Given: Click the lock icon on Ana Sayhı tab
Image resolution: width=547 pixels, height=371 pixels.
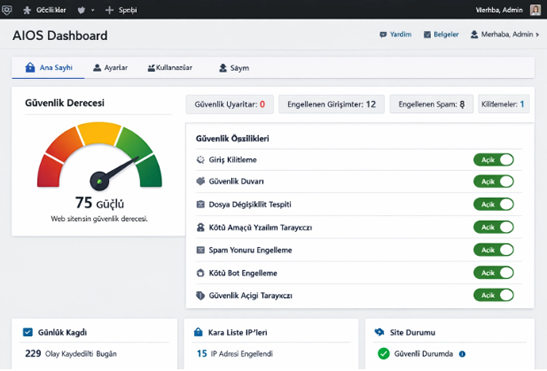Looking at the screenshot, I should (x=30, y=67).
